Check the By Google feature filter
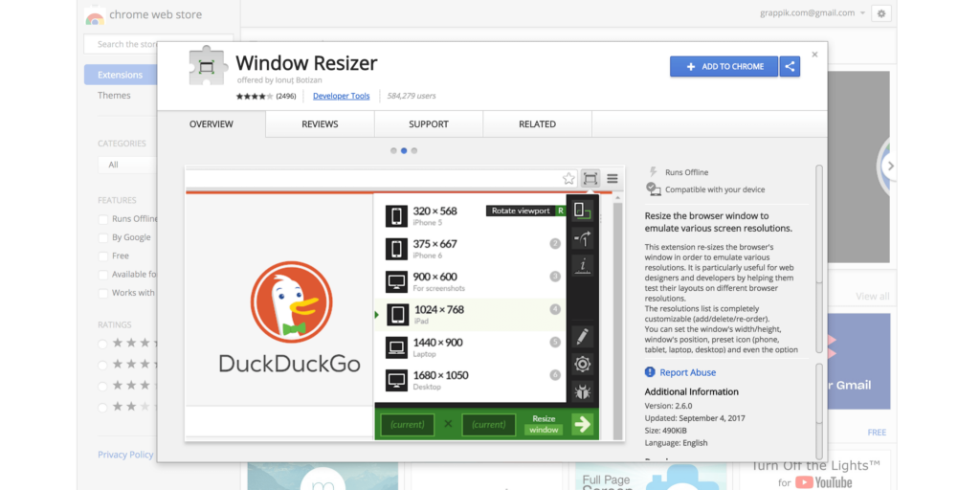The width and height of the screenshot is (980, 490). pos(103,237)
